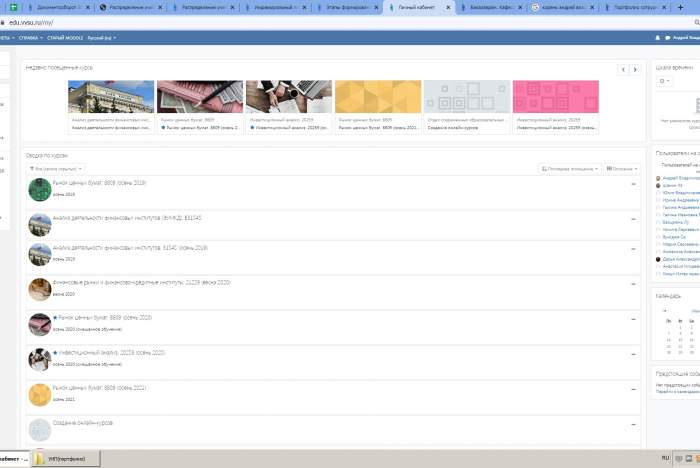The width and height of the screenshot is (700, 468).
Task: Switch to the Личный кабинет browser tab
Action: coord(420,7)
